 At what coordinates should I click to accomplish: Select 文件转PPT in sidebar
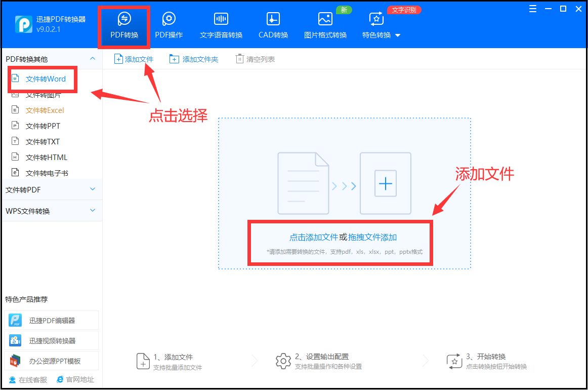pyautogui.click(x=43, y=126)
